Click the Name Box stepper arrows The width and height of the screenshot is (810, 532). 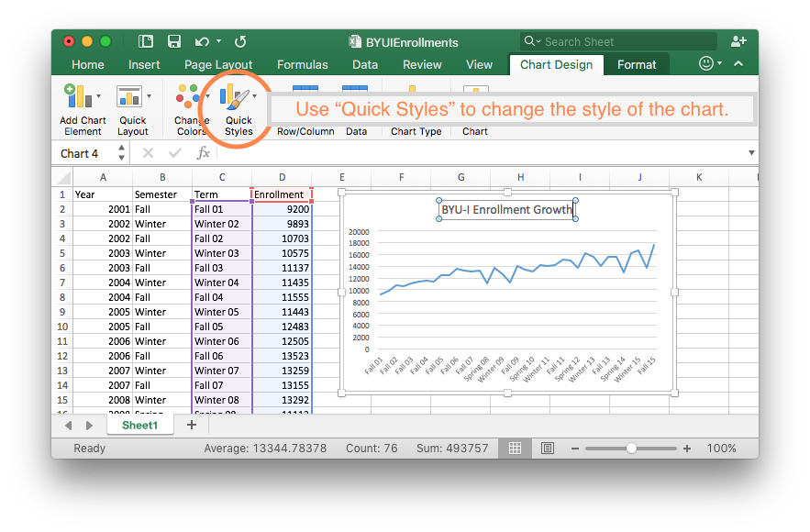click(121, 153)
